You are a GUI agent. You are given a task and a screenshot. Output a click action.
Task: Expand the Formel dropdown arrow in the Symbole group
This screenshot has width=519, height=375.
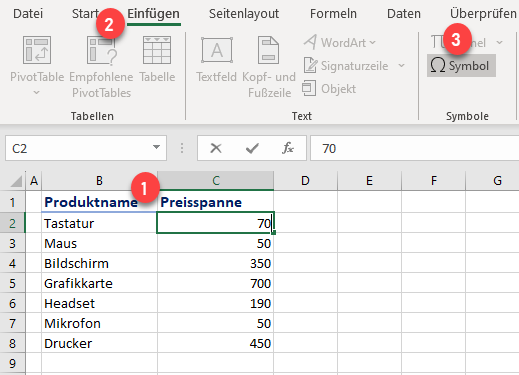(499, 43)
